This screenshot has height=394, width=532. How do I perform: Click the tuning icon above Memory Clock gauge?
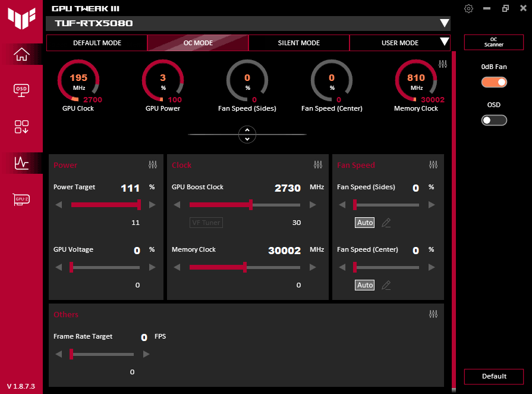point(443,64)
